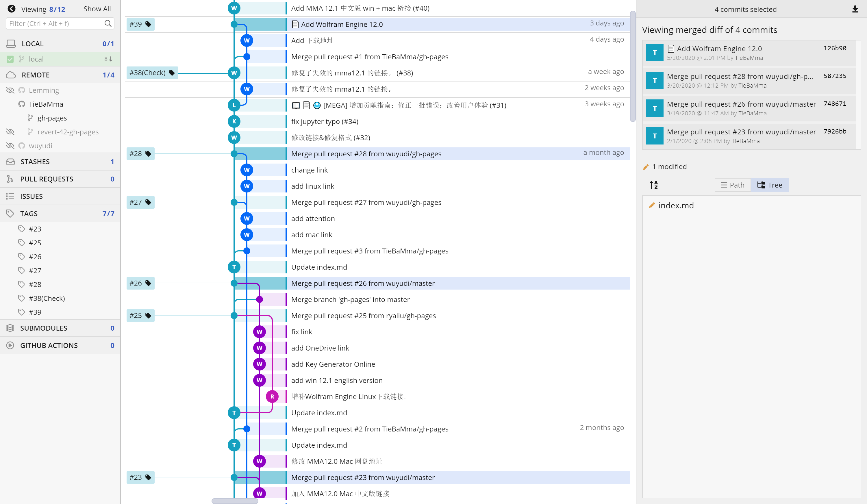Show the hidden Lemming remote

(x=10, y=90)
